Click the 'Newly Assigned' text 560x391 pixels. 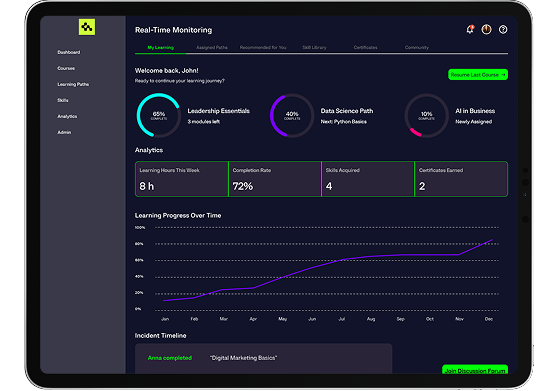[x=474, y=122]
